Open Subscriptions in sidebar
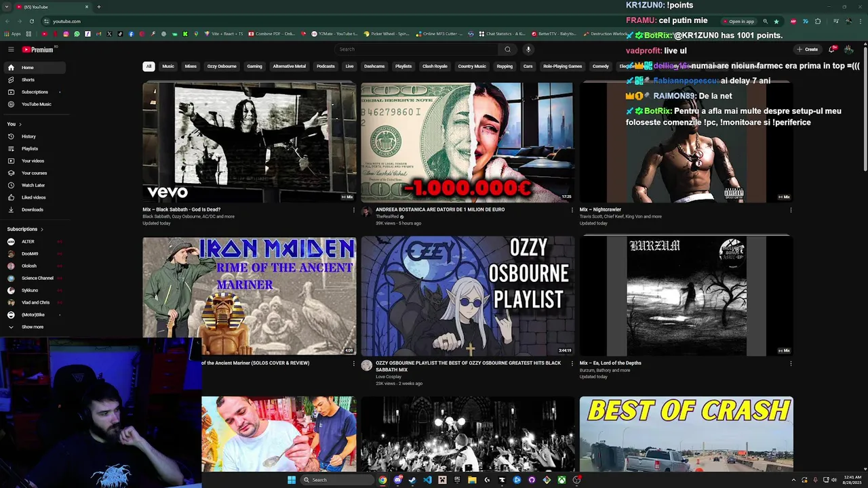Viewport: 868px width, 488px height. 33,92
